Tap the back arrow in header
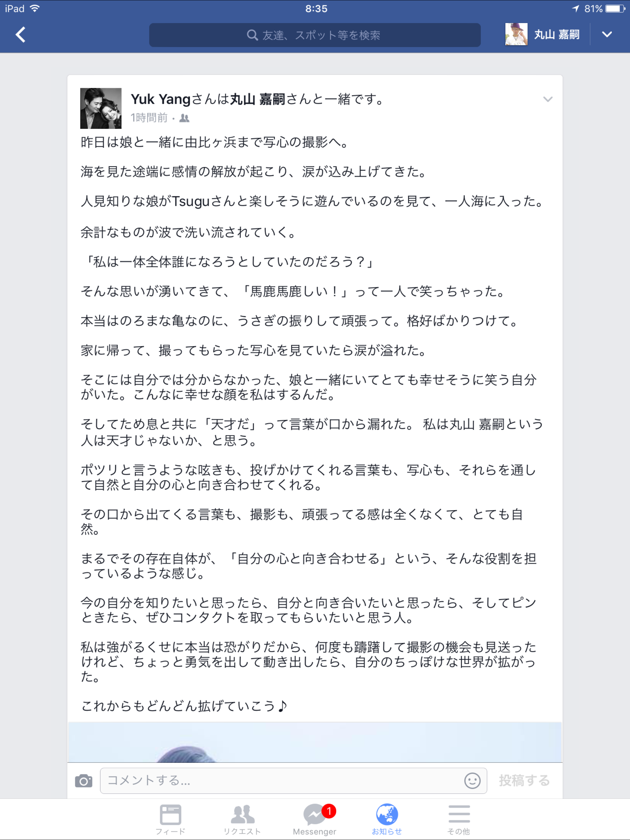This screenshot has height=840, width=630. 21,34
